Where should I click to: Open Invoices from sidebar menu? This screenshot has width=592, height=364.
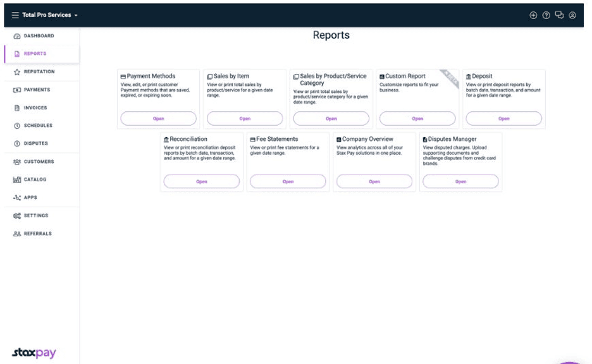(35, 108)
